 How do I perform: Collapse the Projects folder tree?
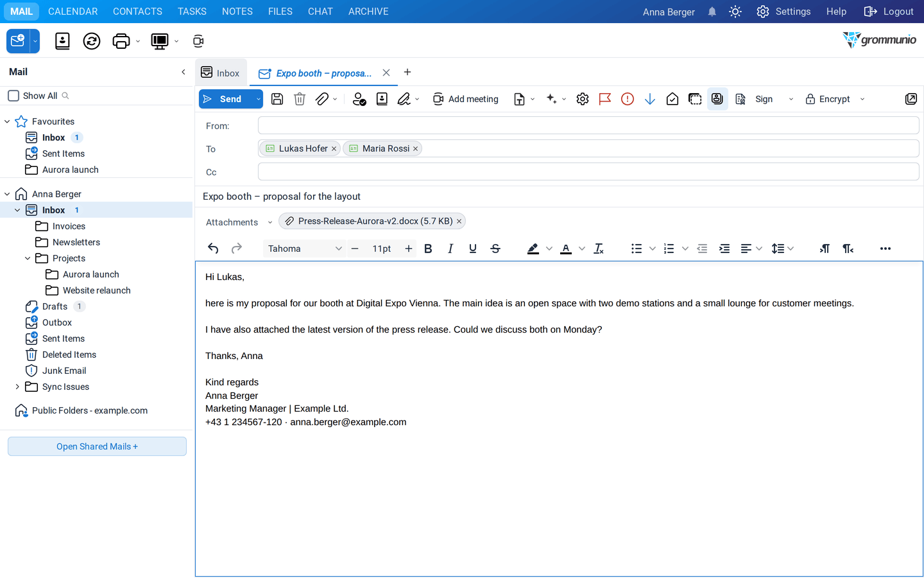28,258
